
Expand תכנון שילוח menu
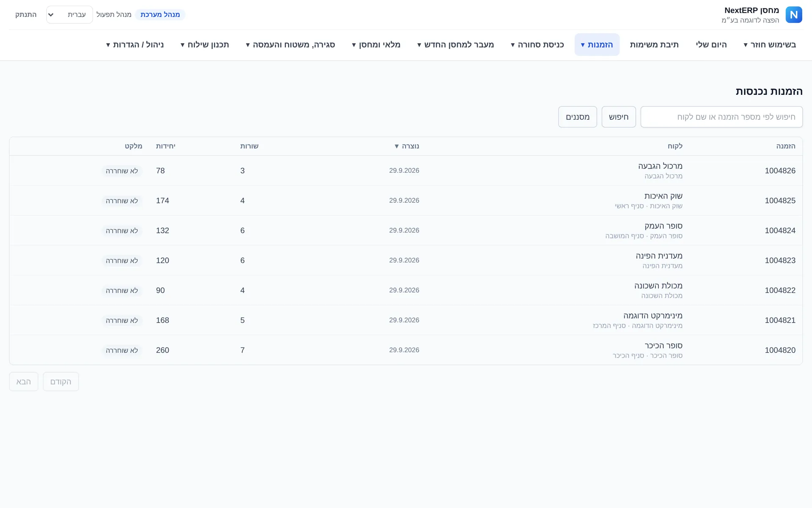click(205, 44)
